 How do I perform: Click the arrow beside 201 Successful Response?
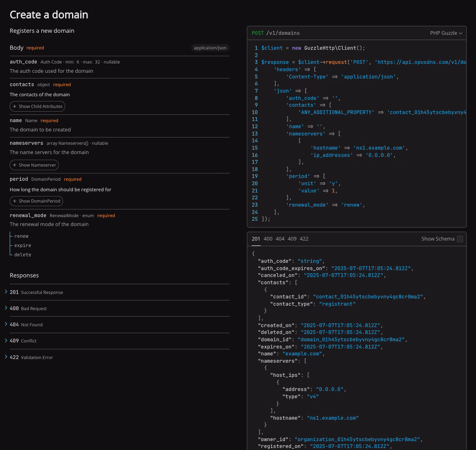5,291
